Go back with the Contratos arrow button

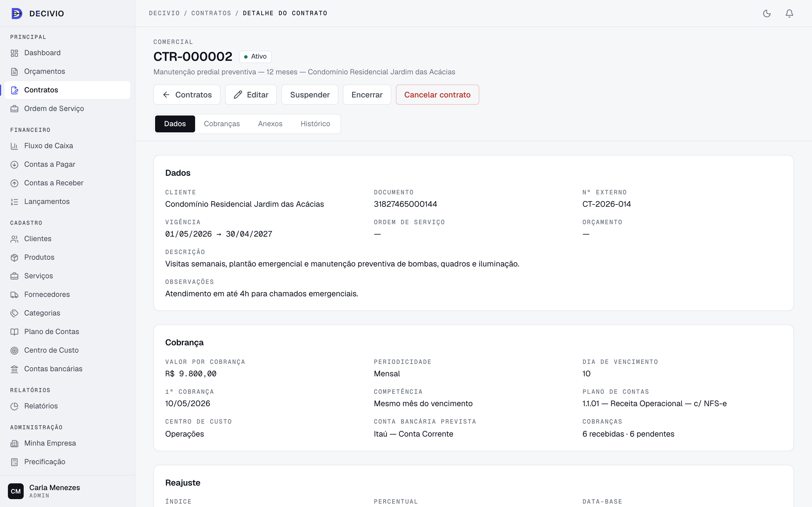(x=187, y=95)
